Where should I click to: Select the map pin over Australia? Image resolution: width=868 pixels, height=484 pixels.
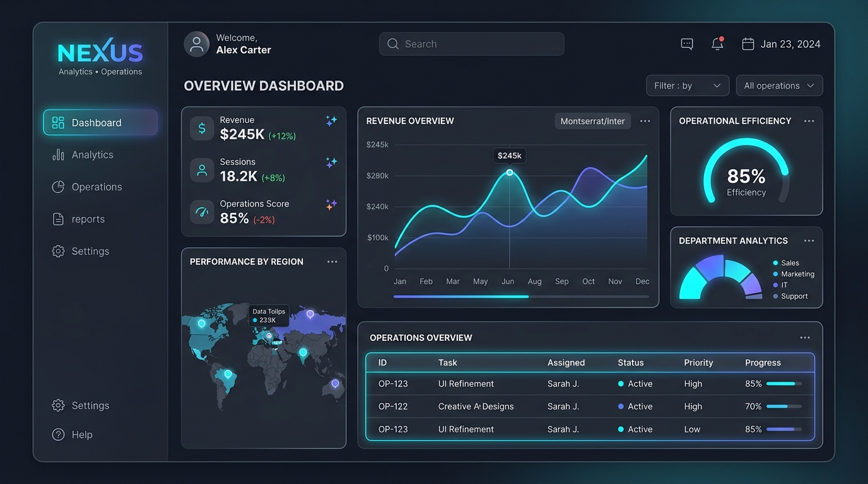pyautogui.click(x=335, y=383)
